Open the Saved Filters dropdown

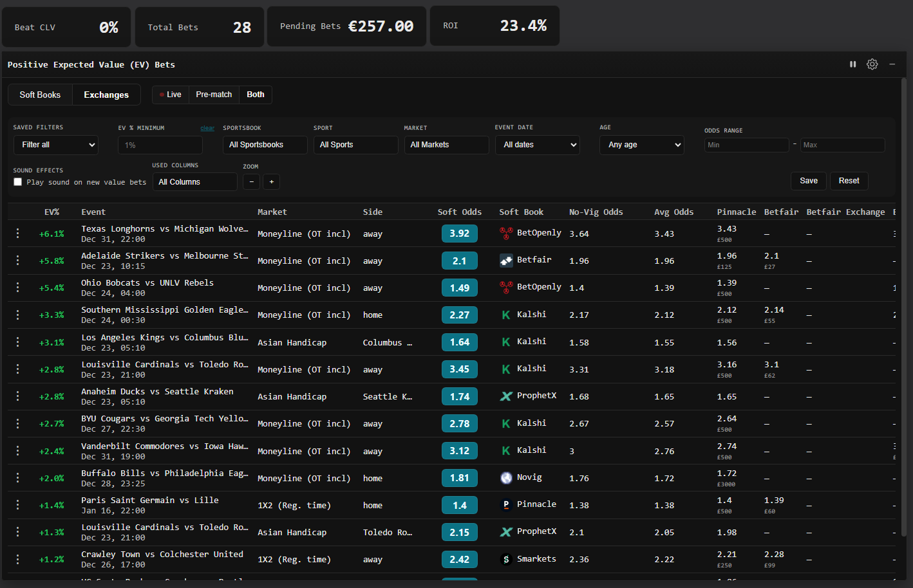pos(56,145)
